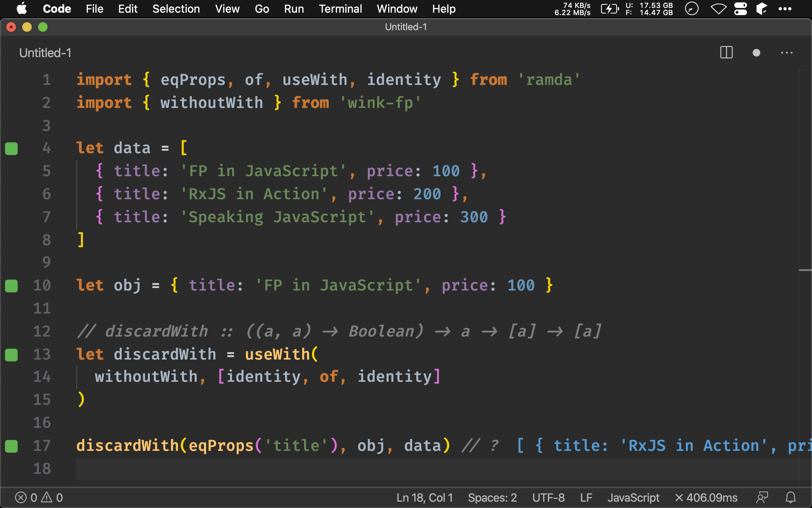Open Control Center toggles icon

(x=740, y=9)
